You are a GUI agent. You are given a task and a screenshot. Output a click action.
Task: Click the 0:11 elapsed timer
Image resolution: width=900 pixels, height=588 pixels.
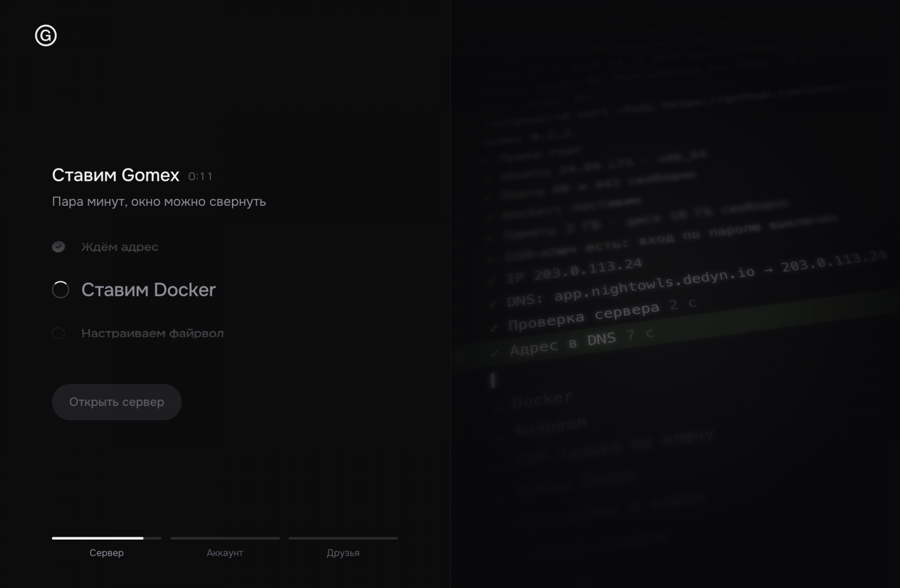[x=201, y=176]
